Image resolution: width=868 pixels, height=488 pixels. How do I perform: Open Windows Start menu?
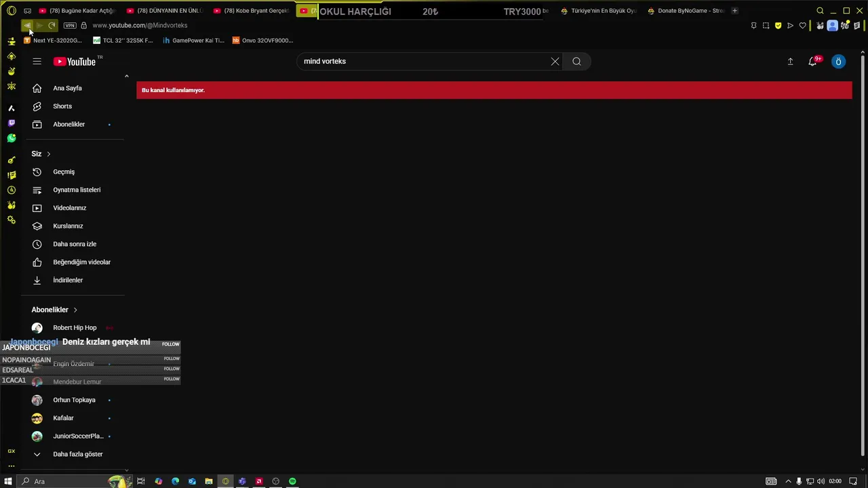8,481
